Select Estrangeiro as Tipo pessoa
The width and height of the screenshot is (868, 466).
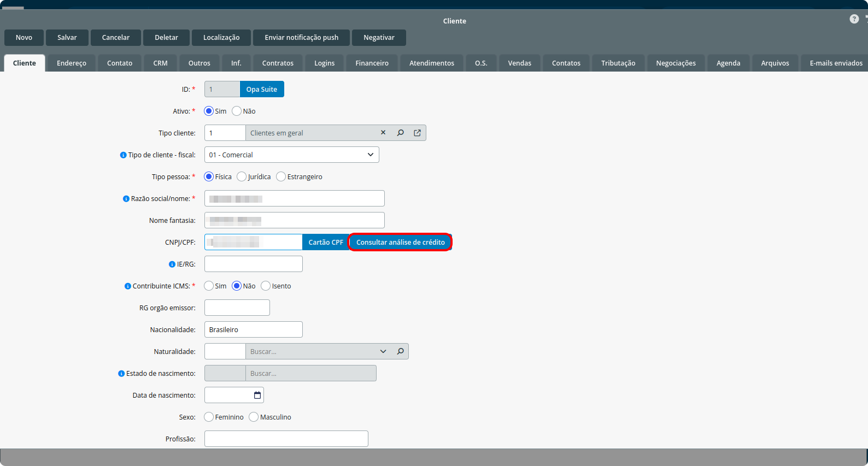[281, 176]
